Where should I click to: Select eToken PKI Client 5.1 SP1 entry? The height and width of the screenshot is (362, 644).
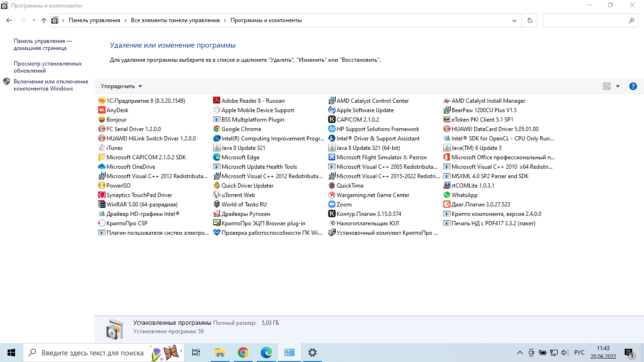click(x=479, y=120)
